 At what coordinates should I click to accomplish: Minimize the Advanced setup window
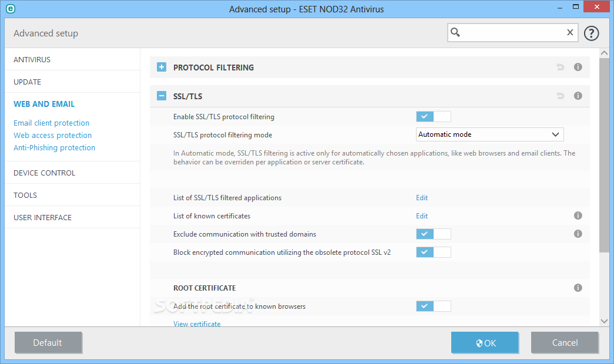(560, 8)
